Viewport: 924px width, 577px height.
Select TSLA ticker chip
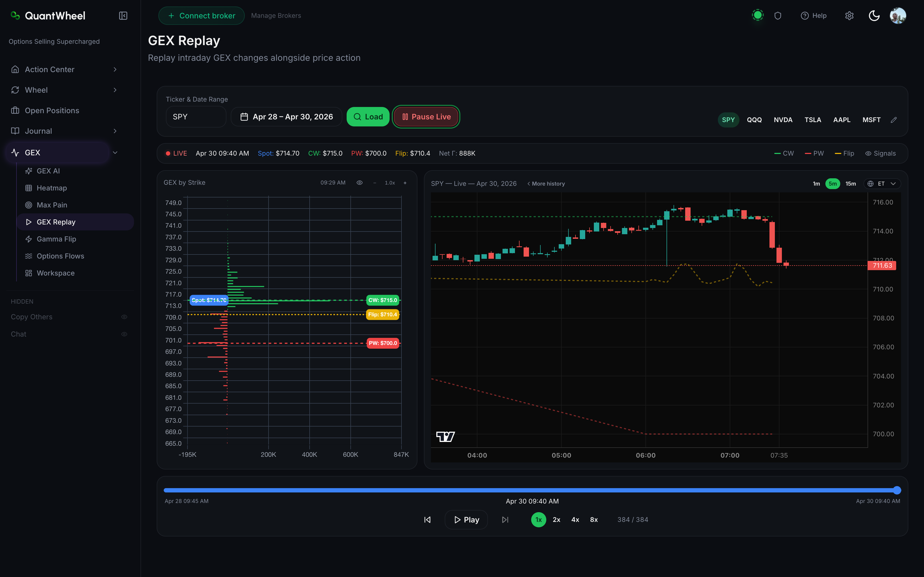(x=813, y=120)
